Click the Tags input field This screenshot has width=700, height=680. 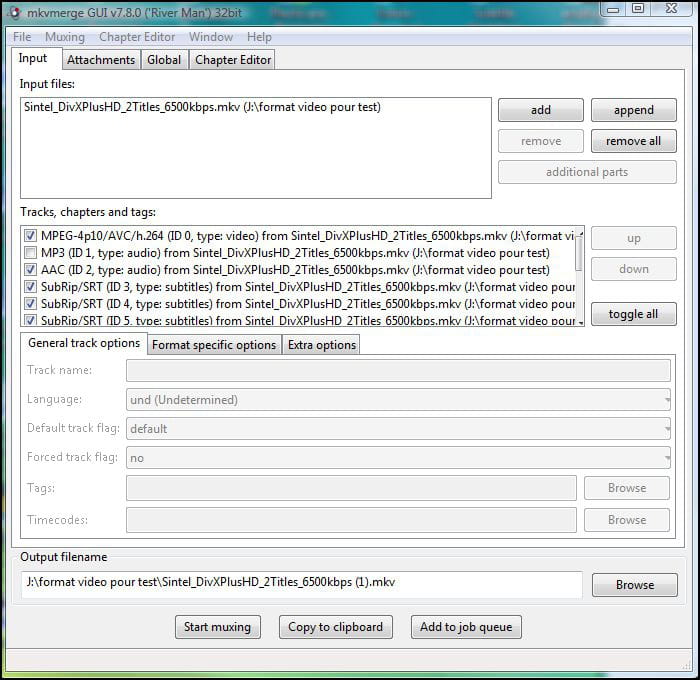[x=351, y=488]
